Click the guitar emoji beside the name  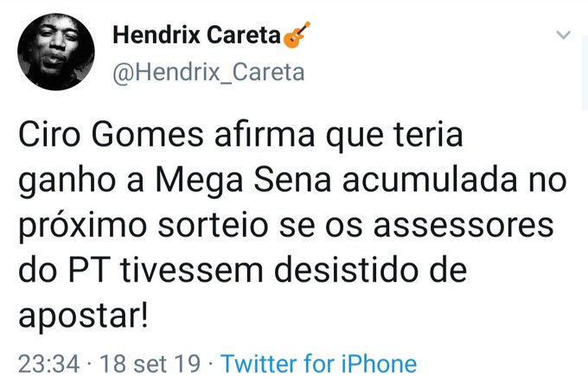click(297, 36)
